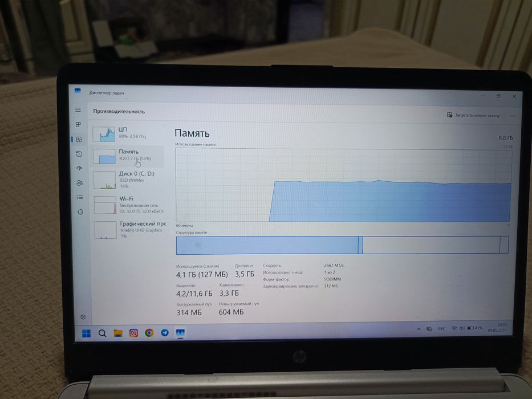Click the '314 МБ' paged pool value

click(x=189, y=312)
